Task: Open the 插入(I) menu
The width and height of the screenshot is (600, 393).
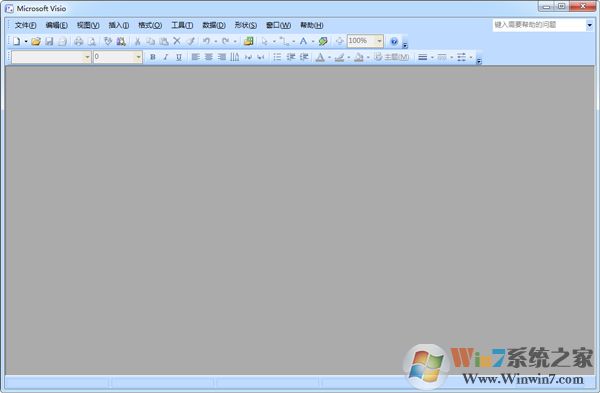Action: tap(119, 25)
